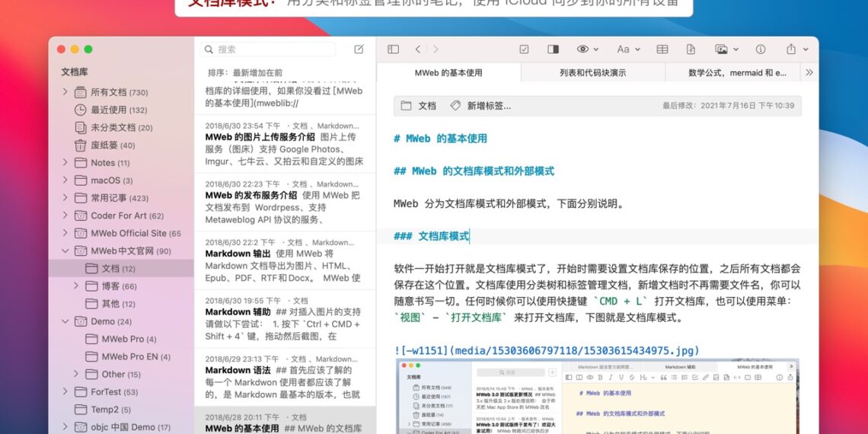Collapse the Demo tree node
This screenshot has height=434, width=868.
coord(65,321)
